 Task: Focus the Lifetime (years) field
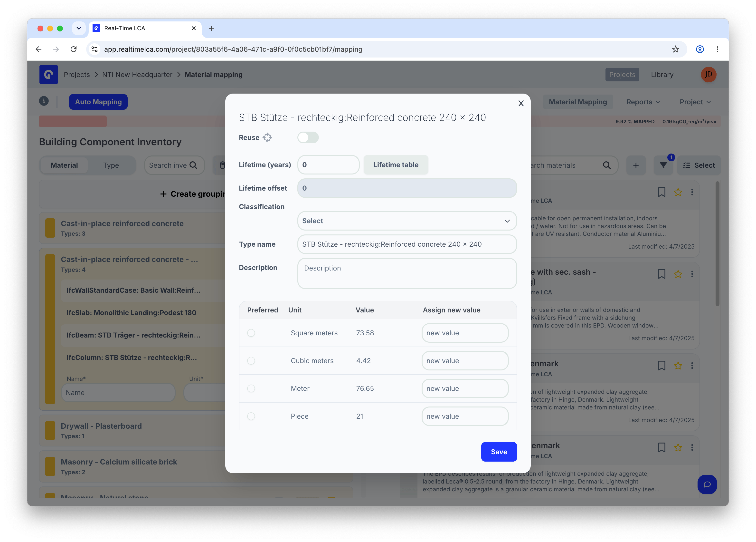pyautogui.click(x=328, y=165)
